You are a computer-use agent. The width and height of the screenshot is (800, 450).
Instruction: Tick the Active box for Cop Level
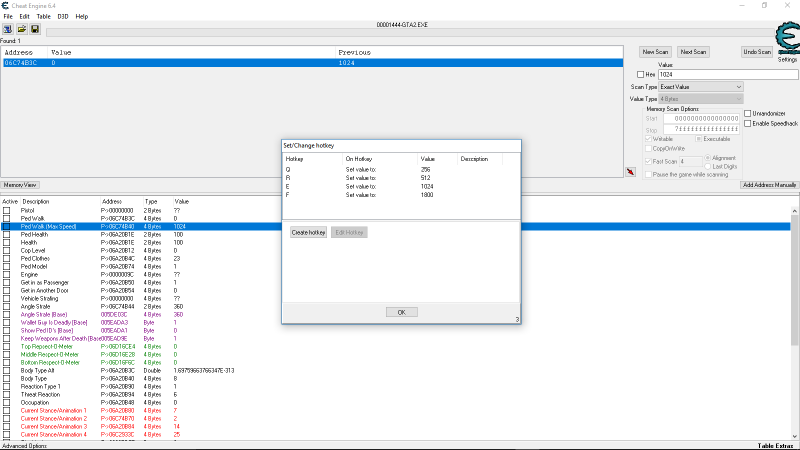tap(7, 250)
